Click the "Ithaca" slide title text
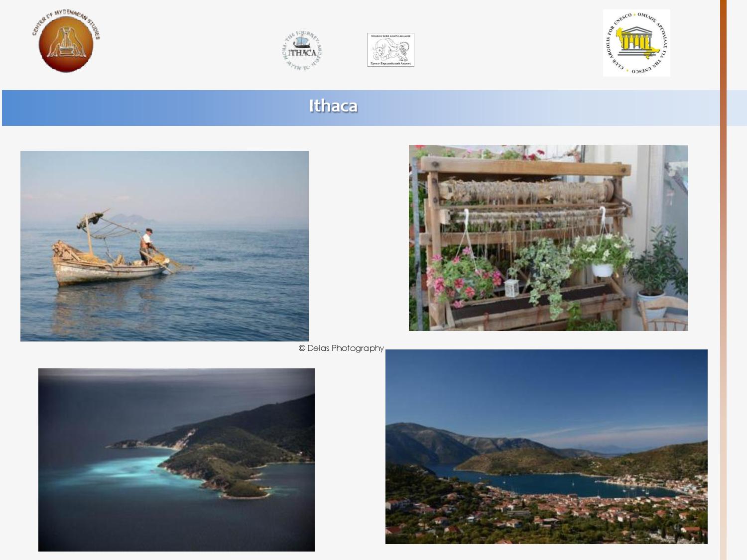Viewport: 747px width, 560px height. pyautogui.click(x=333, y=106)
